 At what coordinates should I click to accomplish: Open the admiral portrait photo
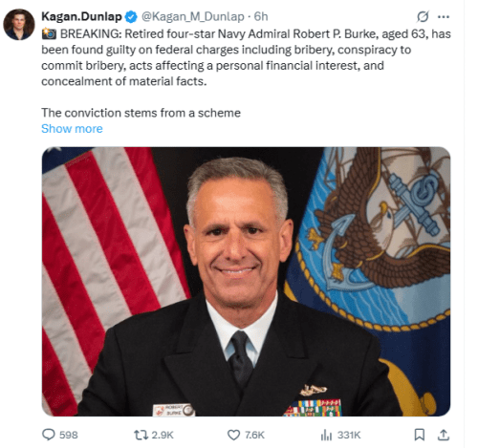point(246,282)
